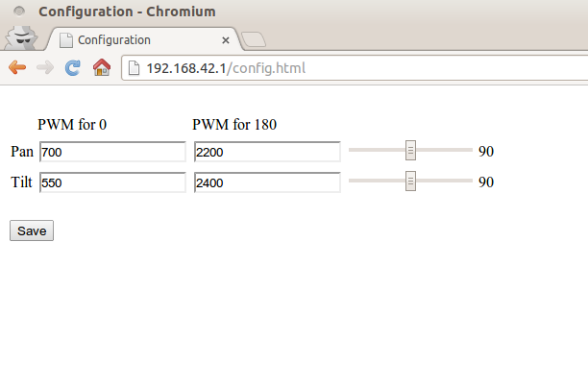The image size is (588, 388).
Task: Open a new browser tab
Action: tap(254, 39)
